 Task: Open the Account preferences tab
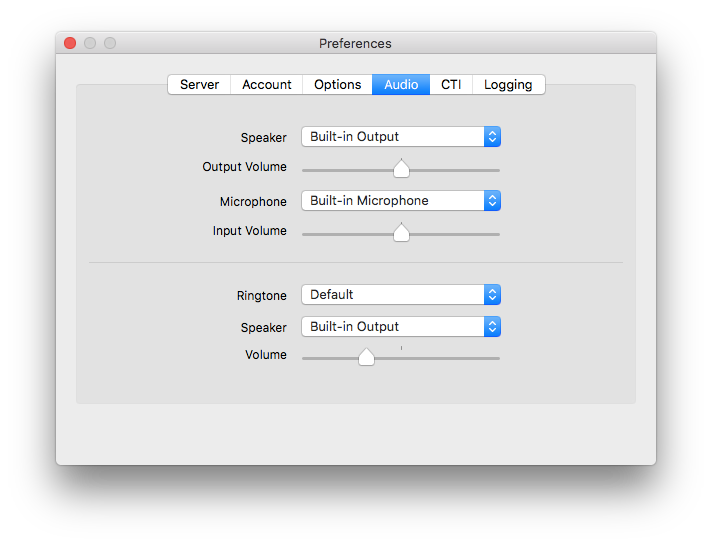click(x=267, y=85)
